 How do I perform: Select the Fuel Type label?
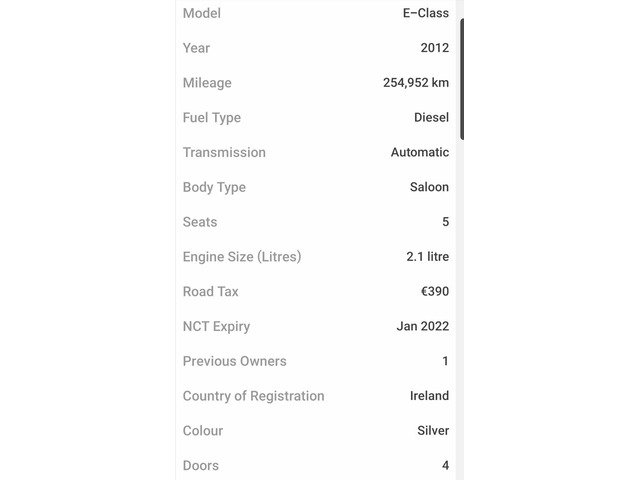coord(212,118)
